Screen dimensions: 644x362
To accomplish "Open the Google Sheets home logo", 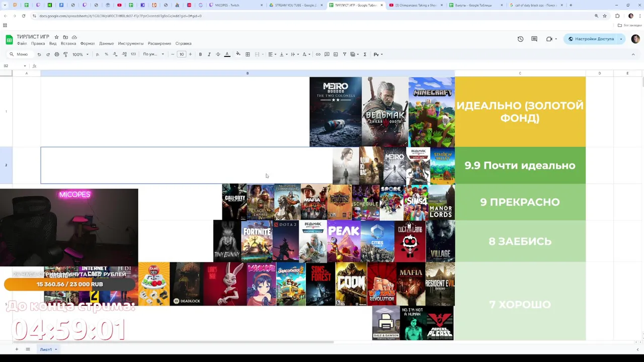I will click(x=9, y=40).
